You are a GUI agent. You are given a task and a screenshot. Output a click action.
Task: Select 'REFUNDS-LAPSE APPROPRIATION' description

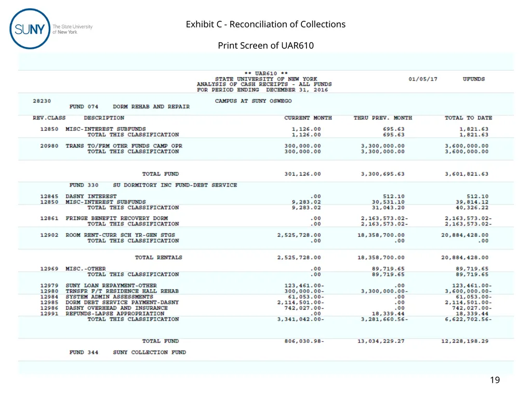tap(115, 313)
